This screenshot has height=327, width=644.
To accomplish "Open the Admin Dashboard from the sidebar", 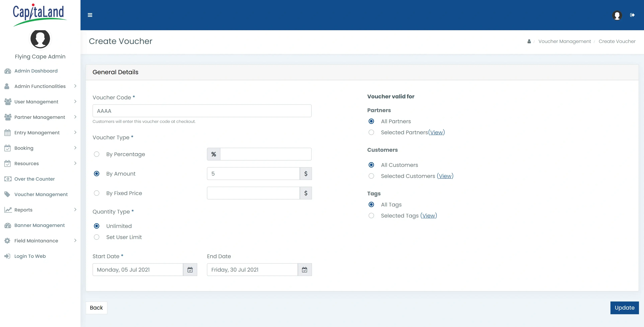I will [x=36, y=71].
